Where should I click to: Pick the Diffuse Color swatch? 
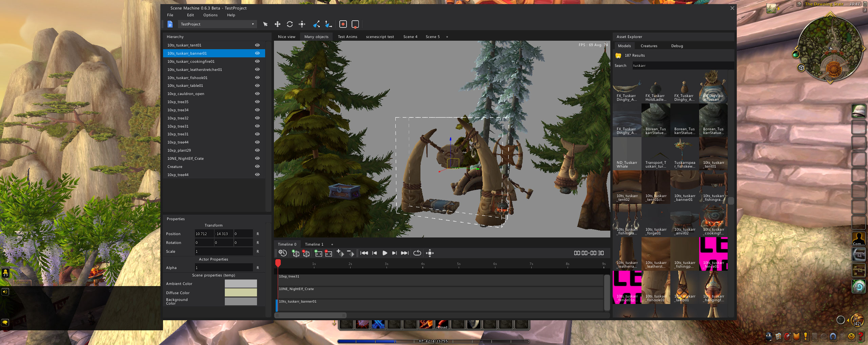(241, 292)
